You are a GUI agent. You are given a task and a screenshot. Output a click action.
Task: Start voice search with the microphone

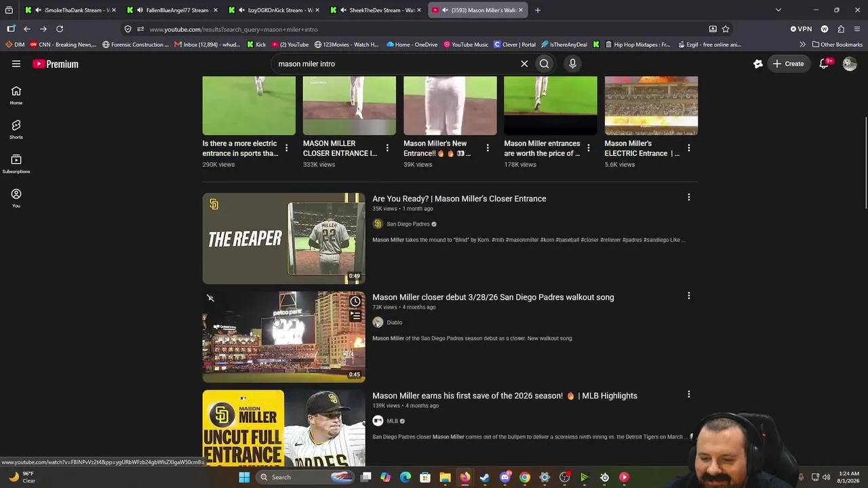pyautogui.click(x=572, y=64)
